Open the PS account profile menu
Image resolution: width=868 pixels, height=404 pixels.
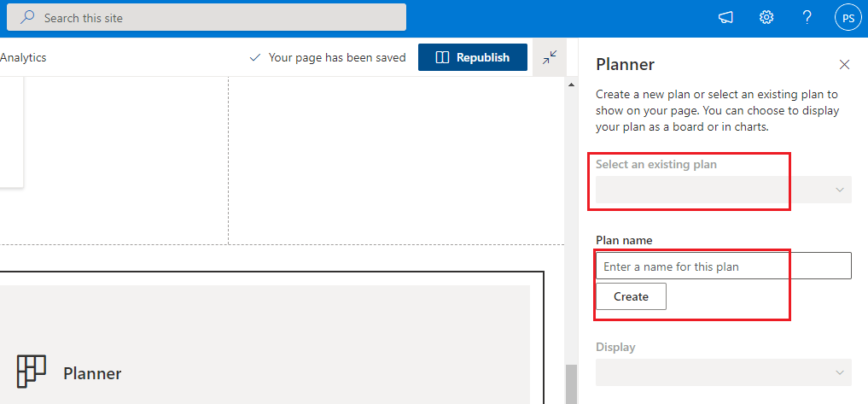(848, 18)
